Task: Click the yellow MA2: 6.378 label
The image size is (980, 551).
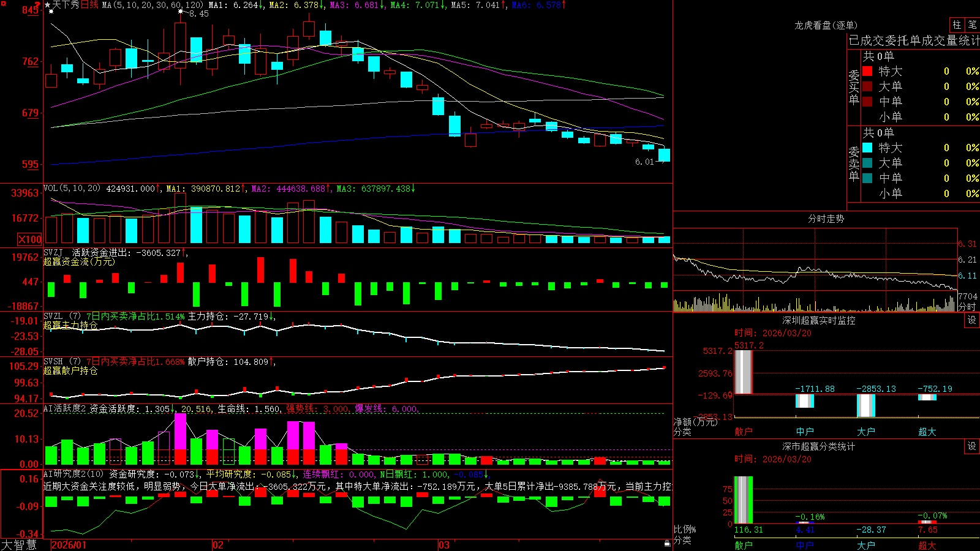Action: click(x=297, y=5)
